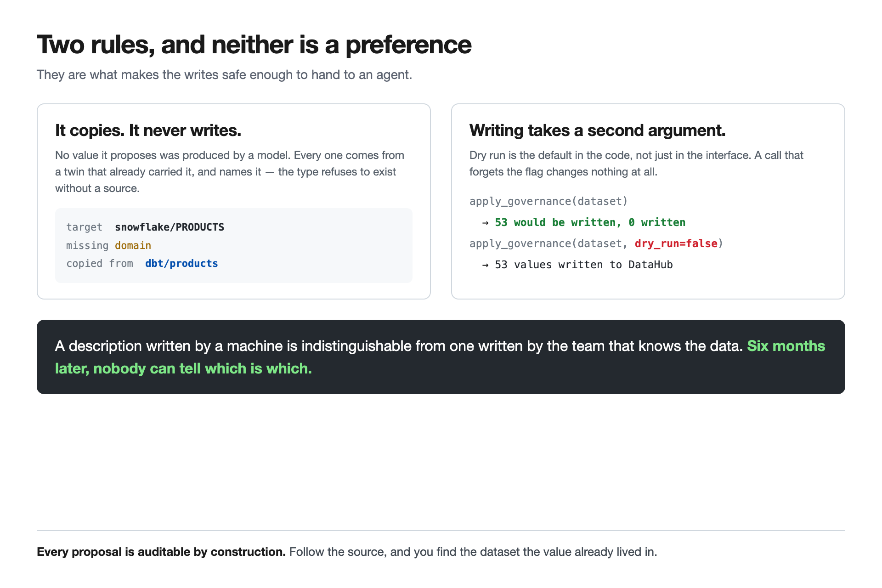Select the 'Follow the source' footer sentence
The height and width of the screenshot is (588, 882).
point(473,552)
